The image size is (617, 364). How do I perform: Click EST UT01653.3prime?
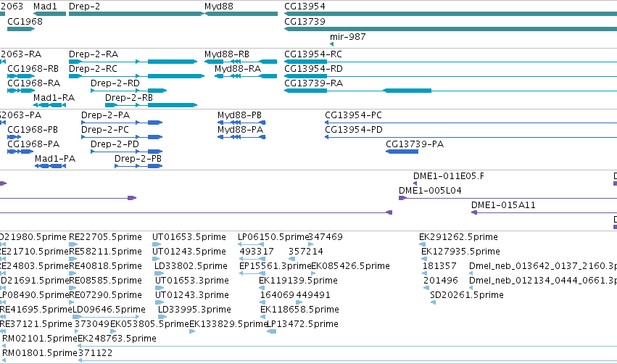(x=159, y=288)
